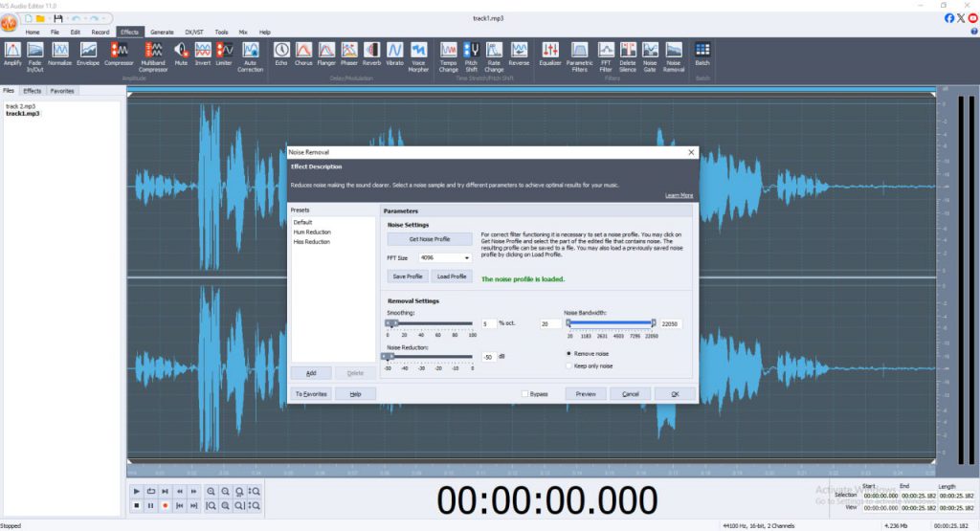Click the Get Noise Profile button
This screenshot has height=531, width=980.
point(428,238)
